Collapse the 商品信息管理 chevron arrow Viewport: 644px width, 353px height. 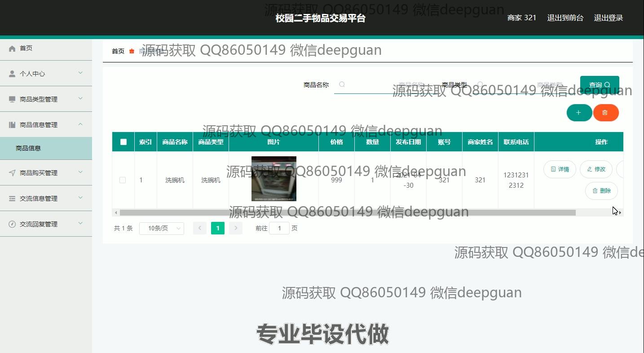(x=80, y=124)
